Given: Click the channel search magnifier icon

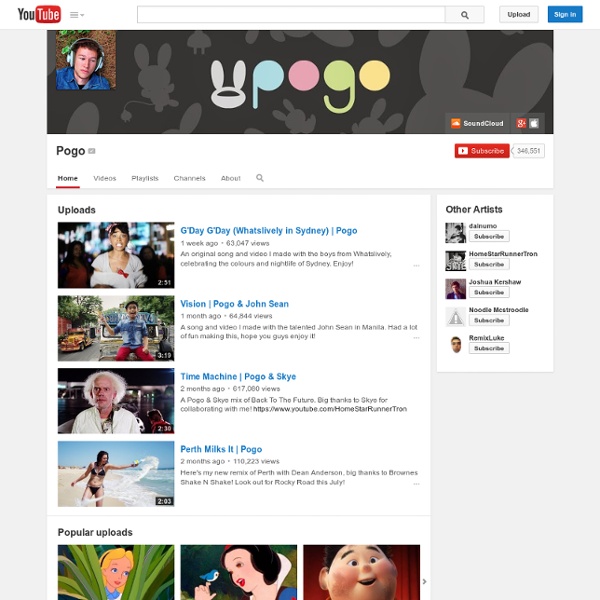Looking at the screenshot, I should tap(260, 178).
